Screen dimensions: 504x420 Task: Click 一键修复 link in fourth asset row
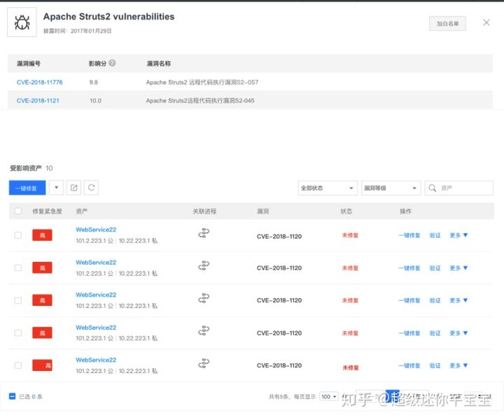(x=409, y=333)
